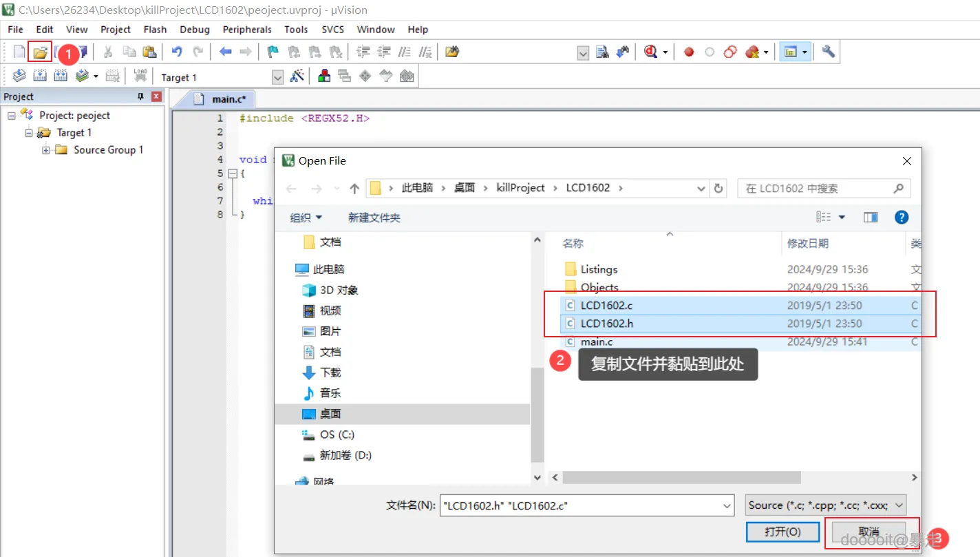This screenshot has height=557, width=980.
Task: Open the Target 1 selection dropdown
Action: pyautogui.click(x=277, y=76)
